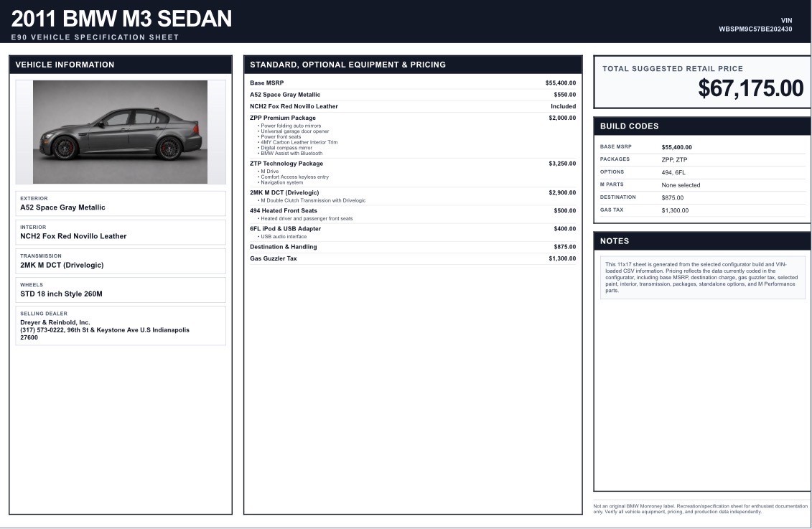Image resolution: width=812 pixels, height=529 pixels.
Task: Click the 'TOTAL SUGGESTED RETAIL PRICE' label
Action: point(672,69)
